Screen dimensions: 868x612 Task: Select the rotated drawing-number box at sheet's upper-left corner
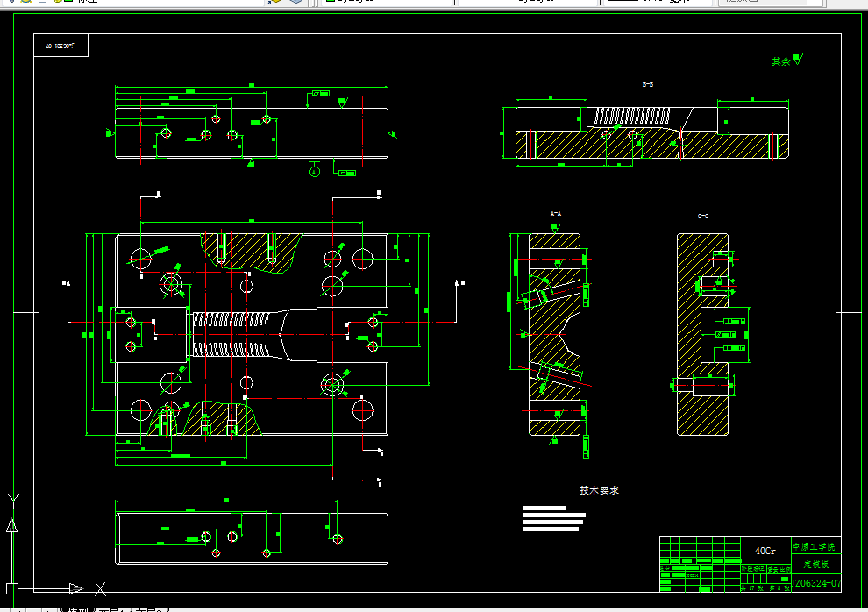pos(60,46)
